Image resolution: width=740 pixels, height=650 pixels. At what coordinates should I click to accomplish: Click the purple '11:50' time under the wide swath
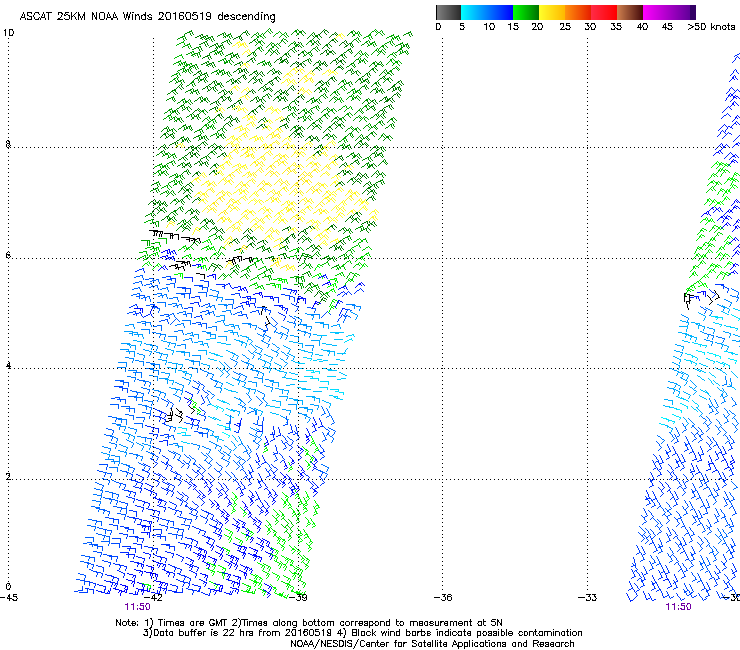(137, 607)
